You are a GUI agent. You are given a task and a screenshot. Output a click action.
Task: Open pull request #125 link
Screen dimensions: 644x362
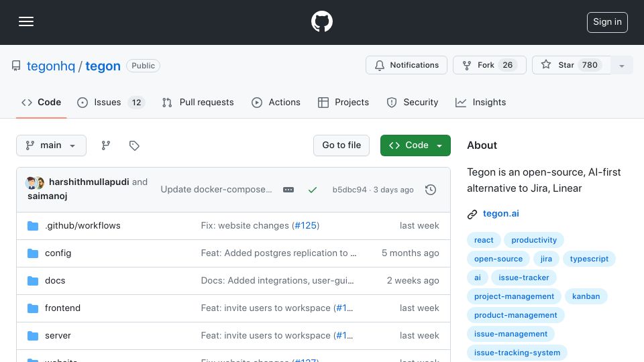(x=306, y=225)
